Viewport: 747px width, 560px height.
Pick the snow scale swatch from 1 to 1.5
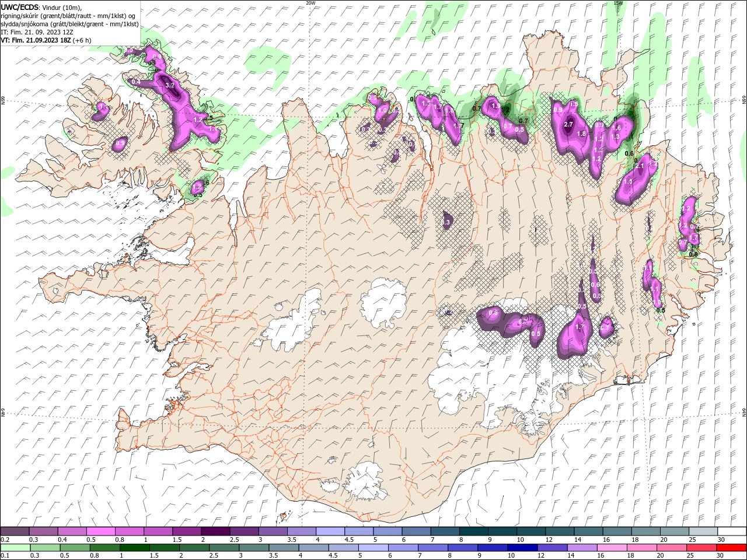158,531
